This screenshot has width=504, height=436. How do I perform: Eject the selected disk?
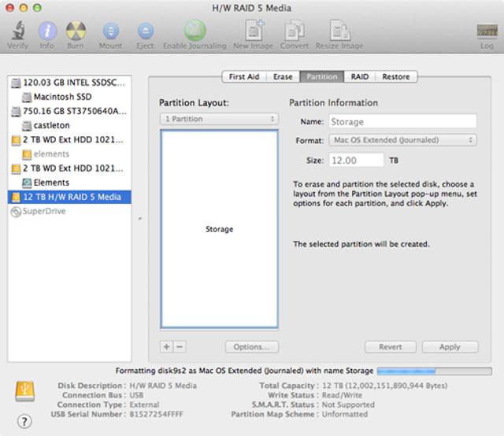click(x=146, y=32)
